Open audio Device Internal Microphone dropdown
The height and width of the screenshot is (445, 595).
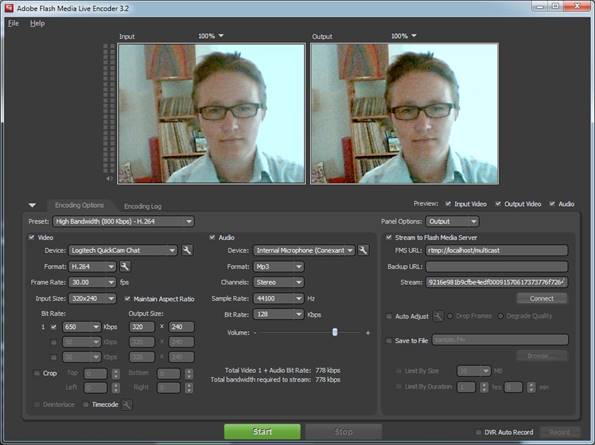point(304,250)
